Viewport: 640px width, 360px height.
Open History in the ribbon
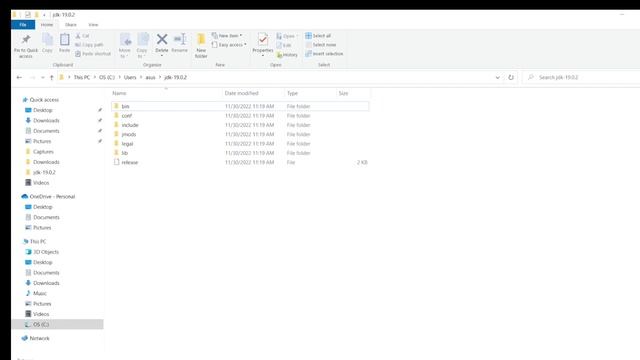pos(287,55)
